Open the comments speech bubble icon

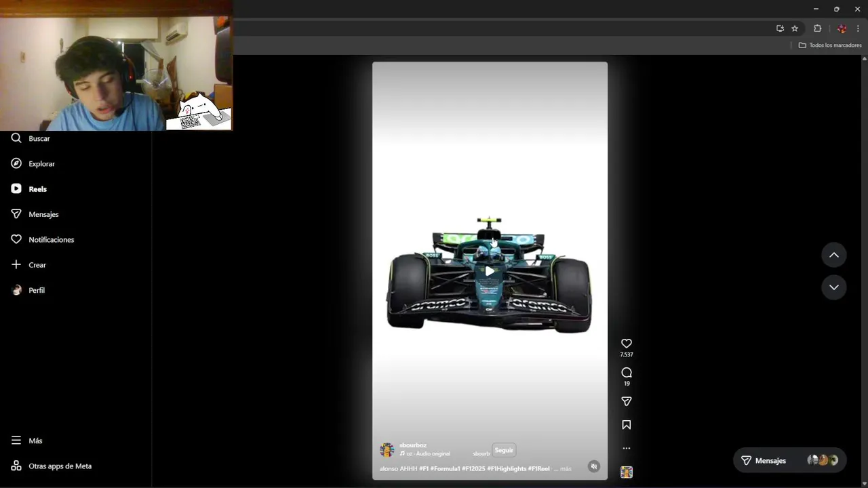click(x=627, y=373)
